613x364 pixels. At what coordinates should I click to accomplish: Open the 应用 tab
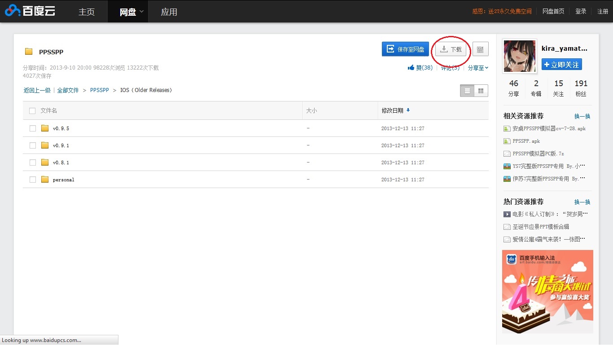point(169,12)
